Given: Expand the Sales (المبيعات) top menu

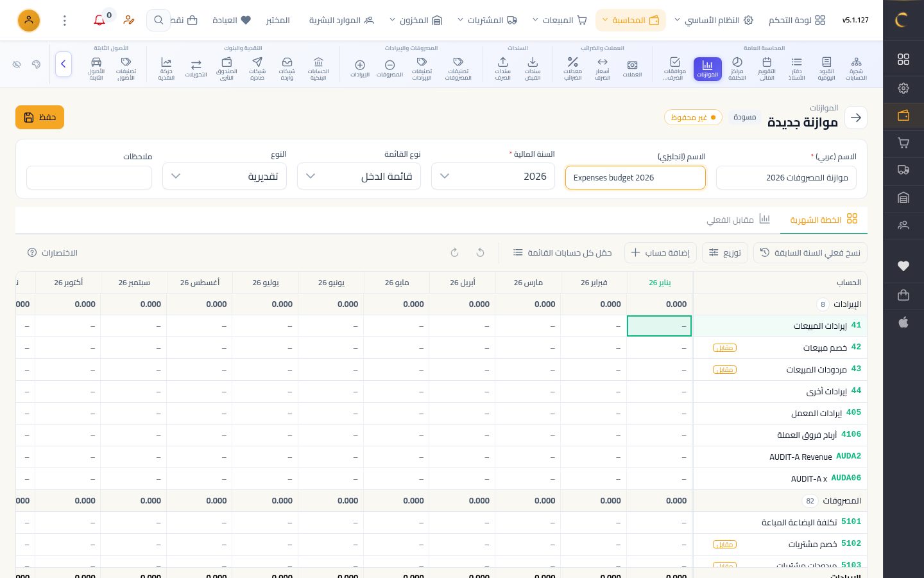Looking at the screenshot, I should (x=560, y=21).
